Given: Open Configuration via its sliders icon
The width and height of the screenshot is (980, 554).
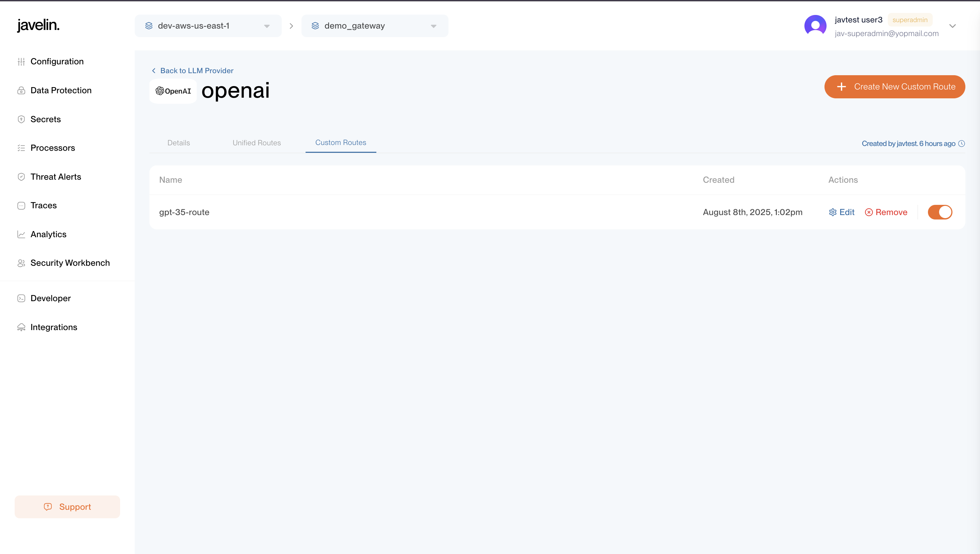Looking at the screenshot, I should (x=21, y=62).
